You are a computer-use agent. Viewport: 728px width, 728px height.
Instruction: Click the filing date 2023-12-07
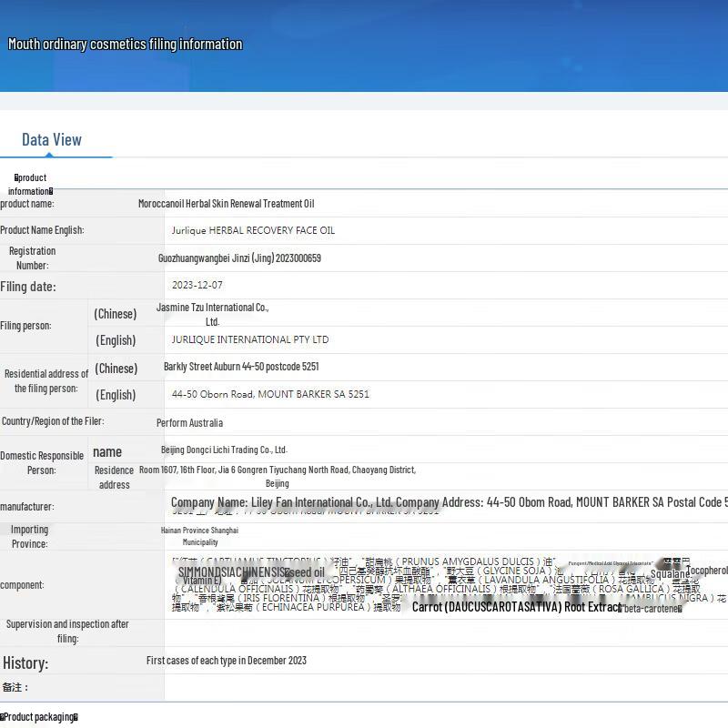[x=197, y=285]
